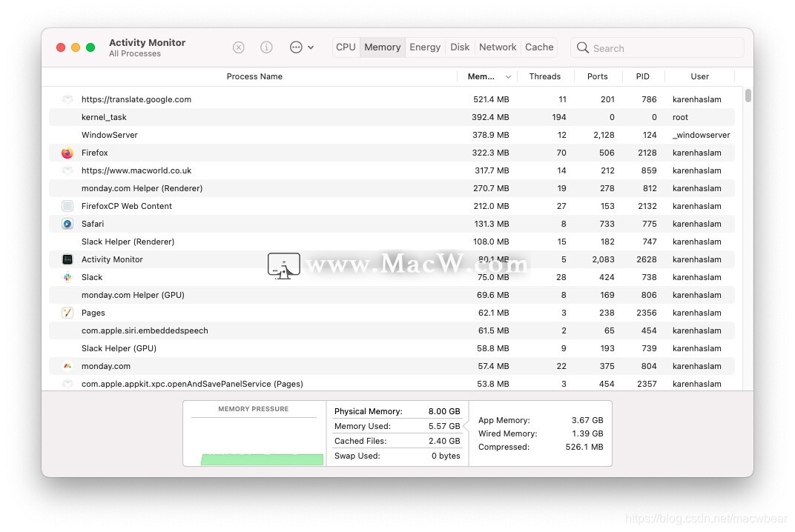Sort by the Process Name column header

pyautogui.click(x=254, y=76)
